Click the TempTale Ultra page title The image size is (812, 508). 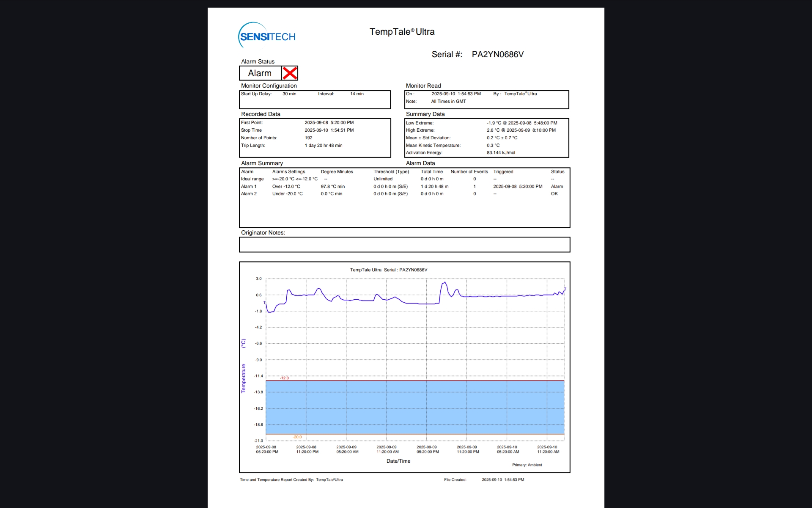coord(402,32)
